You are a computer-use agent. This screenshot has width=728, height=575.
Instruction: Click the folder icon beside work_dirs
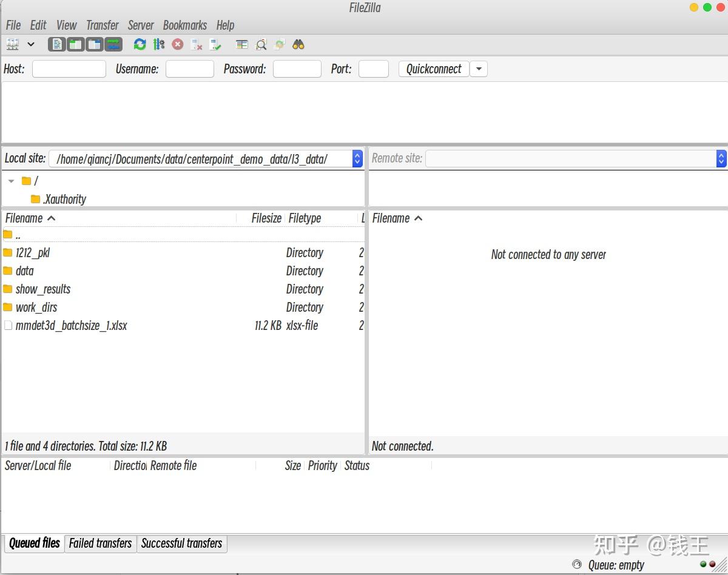click(8, 307)
